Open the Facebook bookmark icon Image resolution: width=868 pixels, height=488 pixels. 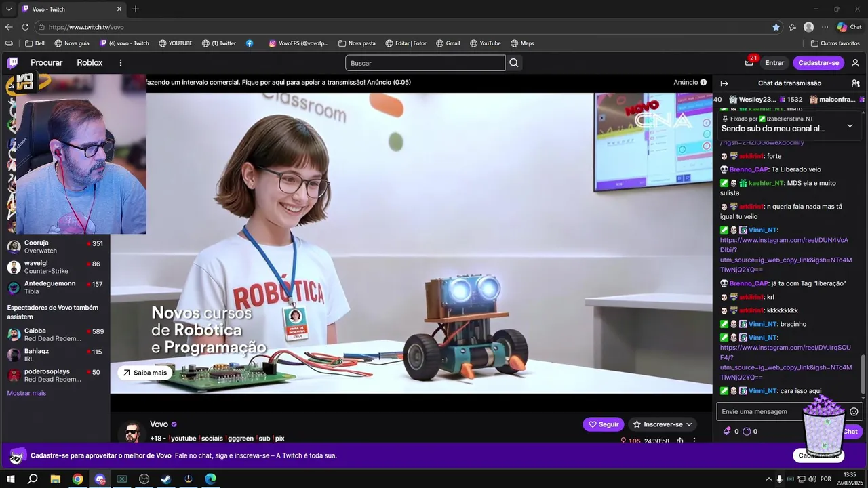[x=250, y=43]
